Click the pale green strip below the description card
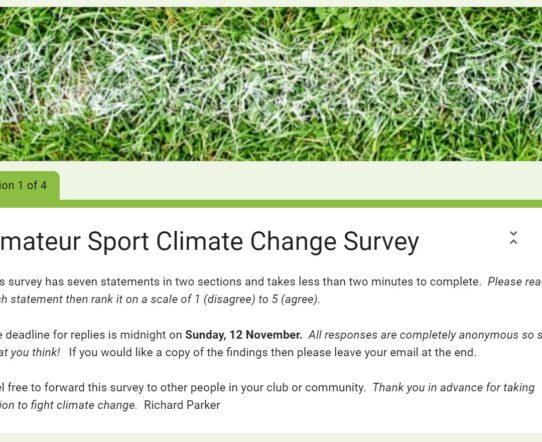The width and height of the screenshot is (542, 442). 271,438
